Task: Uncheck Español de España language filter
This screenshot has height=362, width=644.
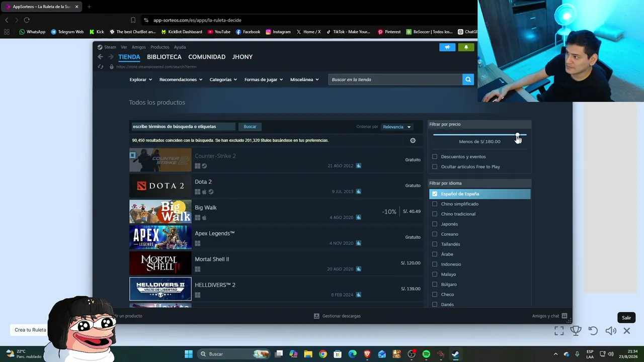Action: [435, 194]
